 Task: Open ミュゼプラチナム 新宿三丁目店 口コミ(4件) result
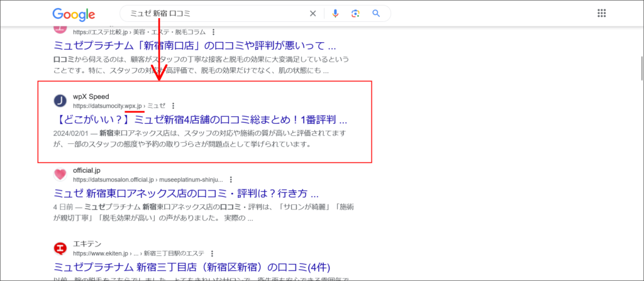[192, 267]
